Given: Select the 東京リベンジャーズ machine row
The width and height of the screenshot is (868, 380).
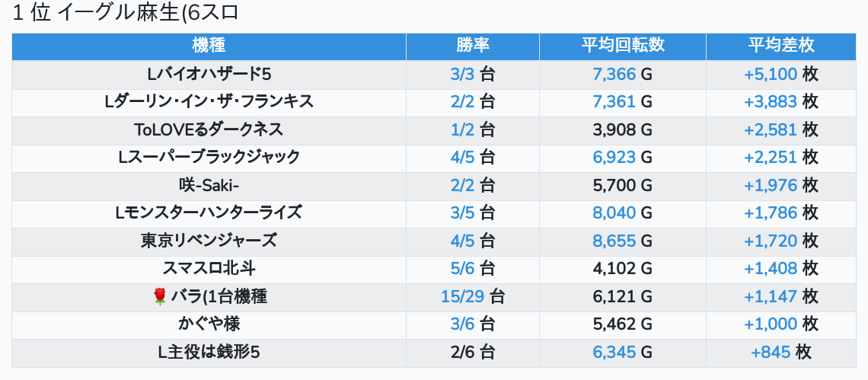Looking at the screenshot, I should (x=209, y=241).
